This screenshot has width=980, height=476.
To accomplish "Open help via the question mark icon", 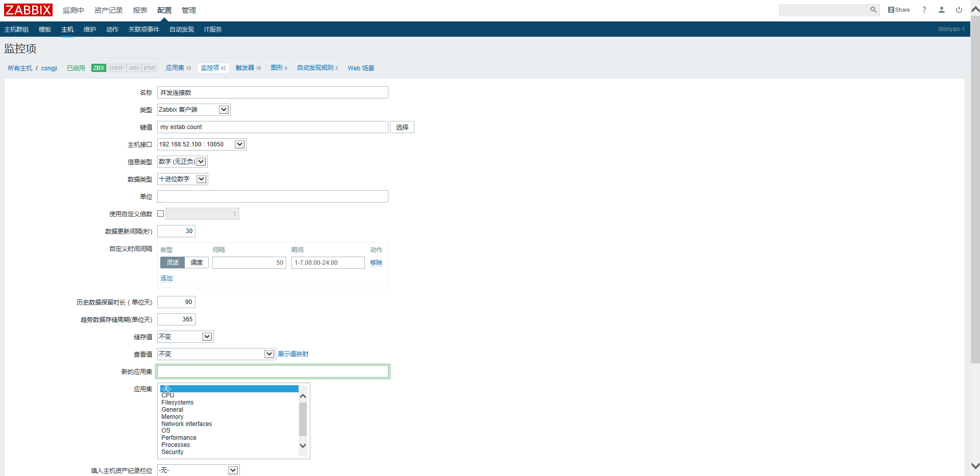I will coord(924,10).
